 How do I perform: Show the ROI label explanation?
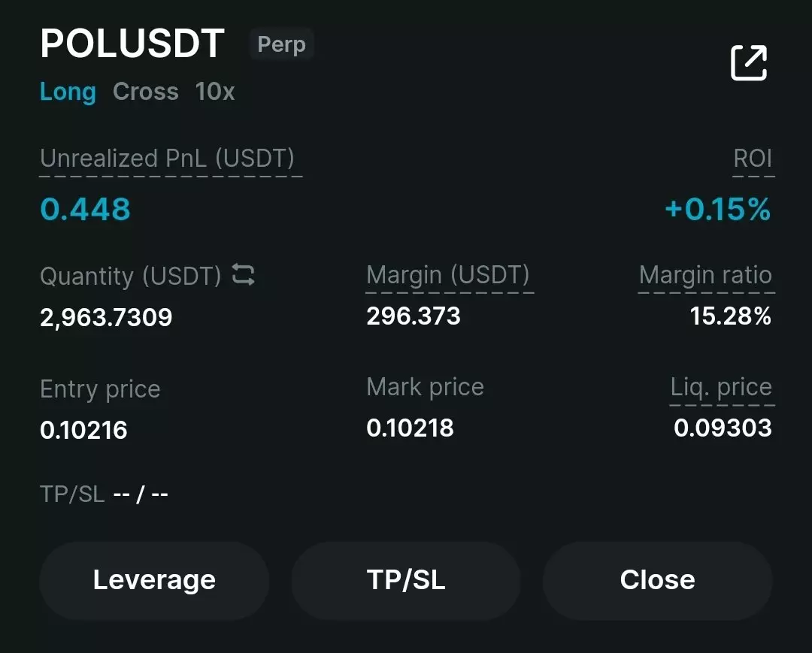pos(753,159)
